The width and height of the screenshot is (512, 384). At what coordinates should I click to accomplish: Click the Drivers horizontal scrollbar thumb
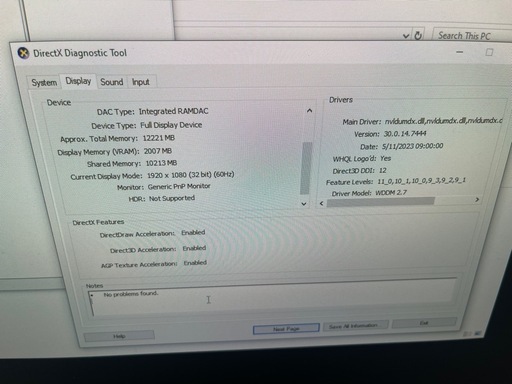(x=381, y=202)
